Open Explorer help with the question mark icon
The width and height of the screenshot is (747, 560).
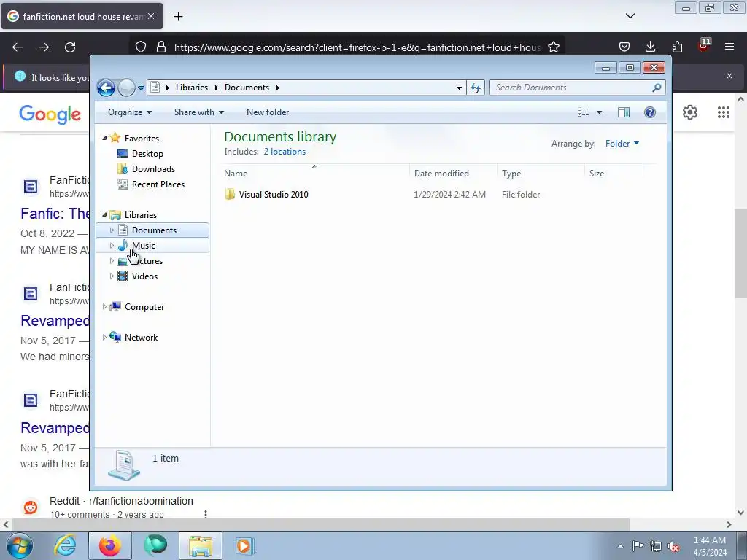tap(650, 112)
